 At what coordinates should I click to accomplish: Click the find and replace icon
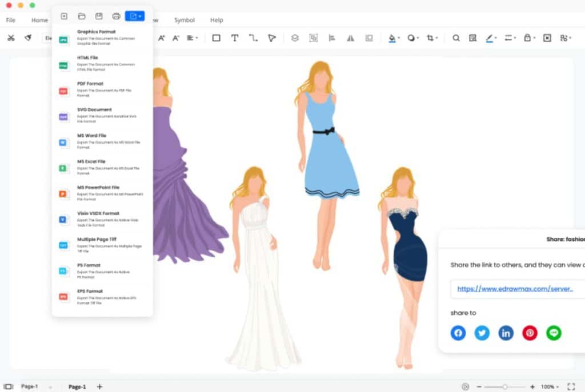click(472, 38)
